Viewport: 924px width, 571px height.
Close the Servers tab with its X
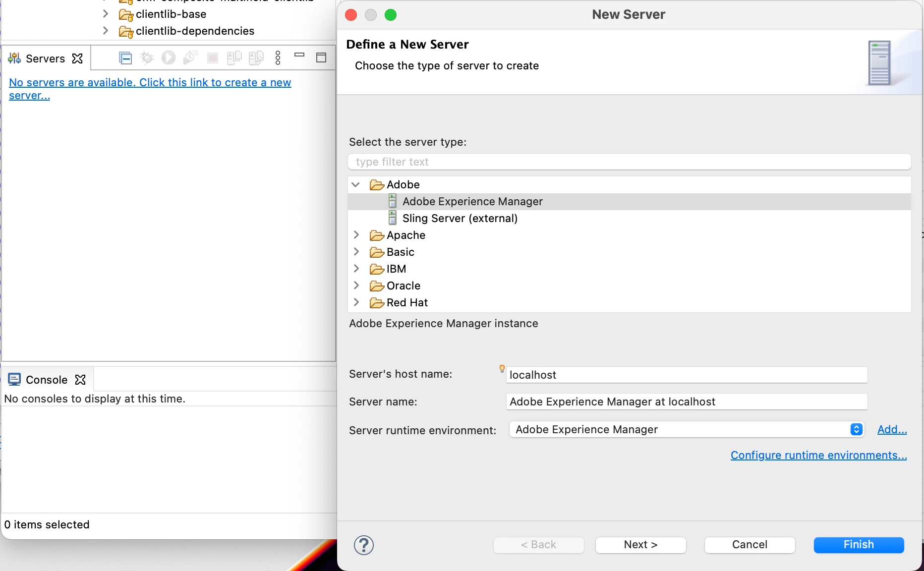[77, 58]
